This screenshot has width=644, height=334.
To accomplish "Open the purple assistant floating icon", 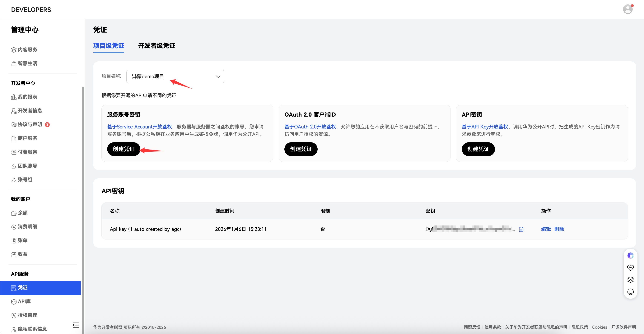I will (630, 256).
